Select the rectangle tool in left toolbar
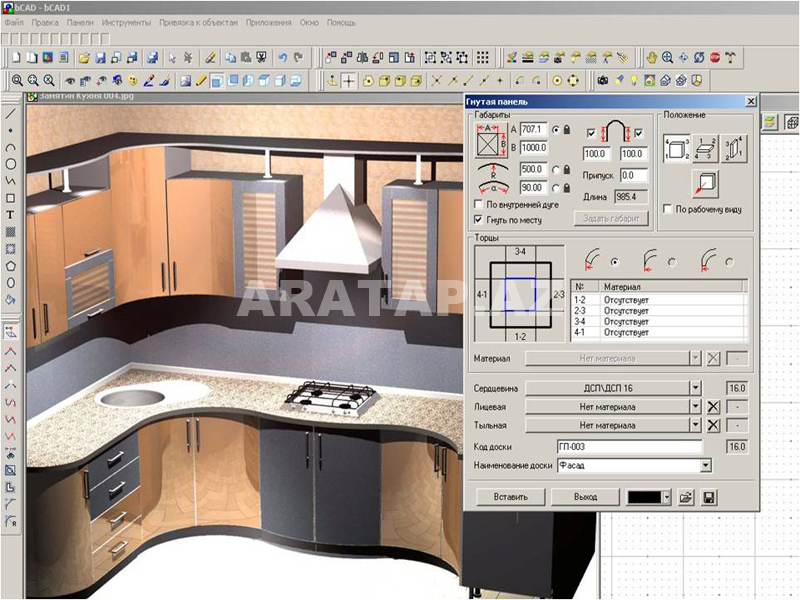Screen dimensions: 800x600 tap(10, 198)
